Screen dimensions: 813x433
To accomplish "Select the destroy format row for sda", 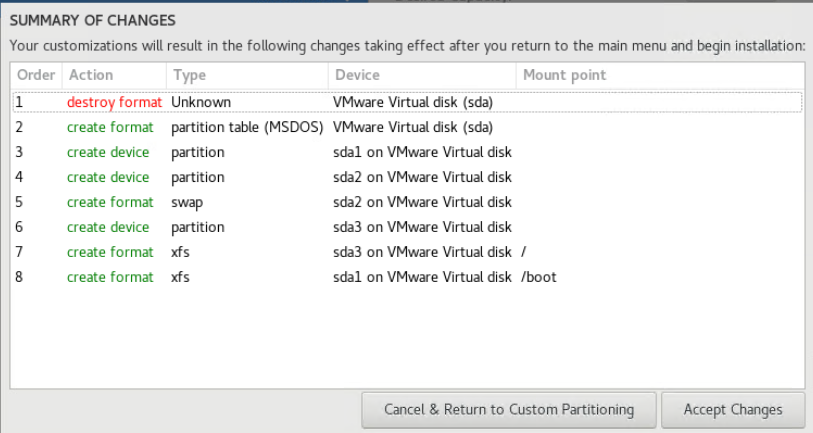I will coord(400,102).
